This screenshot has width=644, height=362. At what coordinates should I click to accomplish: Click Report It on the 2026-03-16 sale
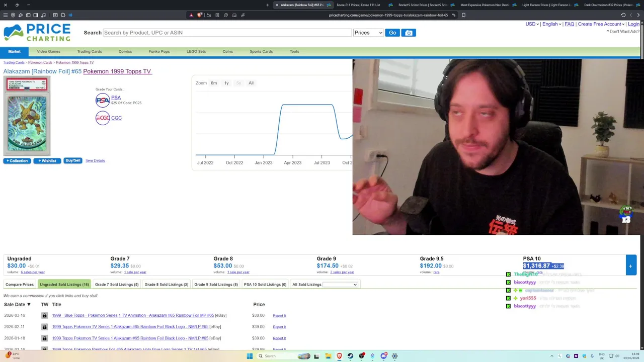[279, 316]
